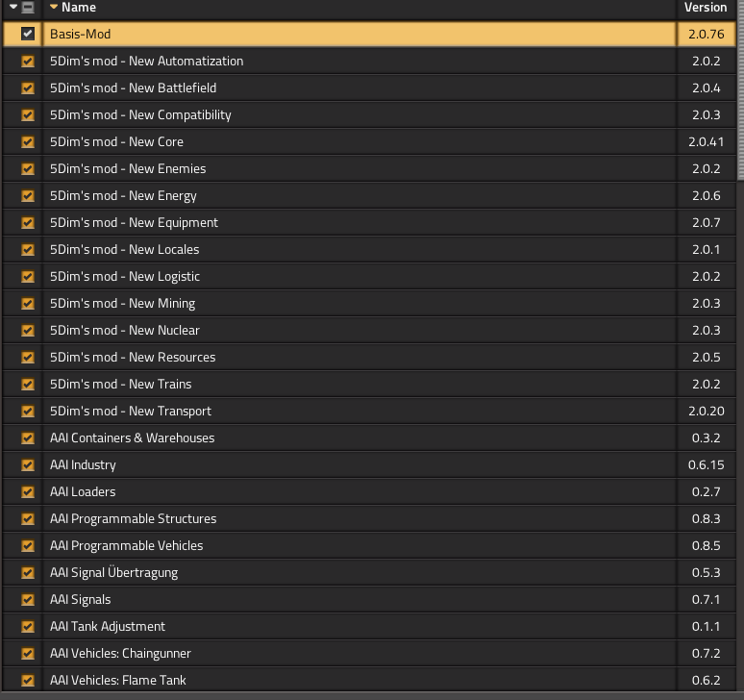The width and height of the screenshot is (744, 700).
Task: Click the vertical scrollbar of the mod list
Action: coord(739,96)
